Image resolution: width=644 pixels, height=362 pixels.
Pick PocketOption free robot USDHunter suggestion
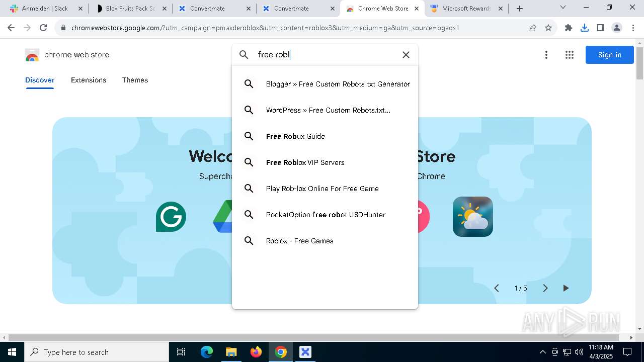pos(325,215)
